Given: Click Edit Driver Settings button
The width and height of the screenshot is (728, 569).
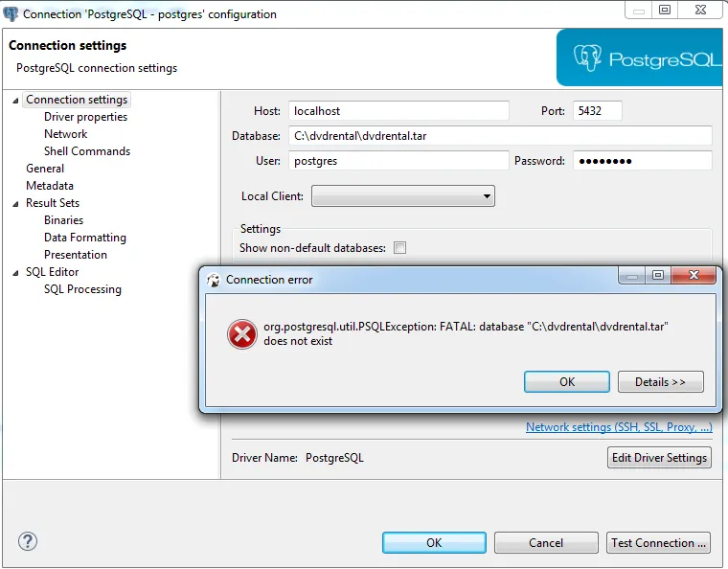Looking at the screenshot, I should [x=659, y=458].
